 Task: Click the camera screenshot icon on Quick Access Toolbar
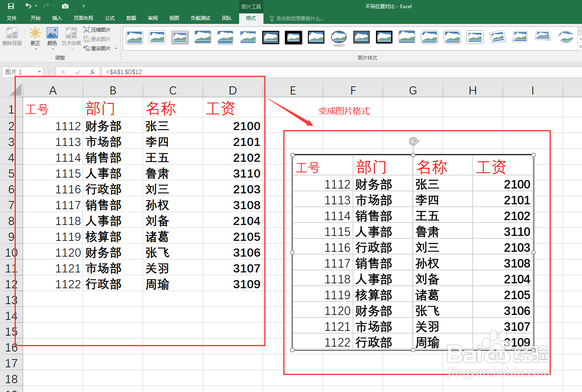(65, 6)
